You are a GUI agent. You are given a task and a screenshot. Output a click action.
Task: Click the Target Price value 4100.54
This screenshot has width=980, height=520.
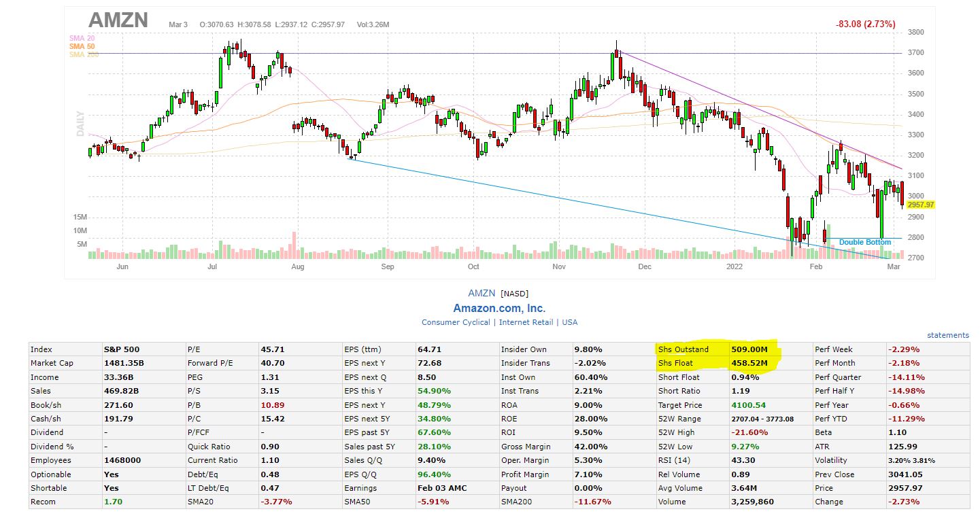coord(749,405)
